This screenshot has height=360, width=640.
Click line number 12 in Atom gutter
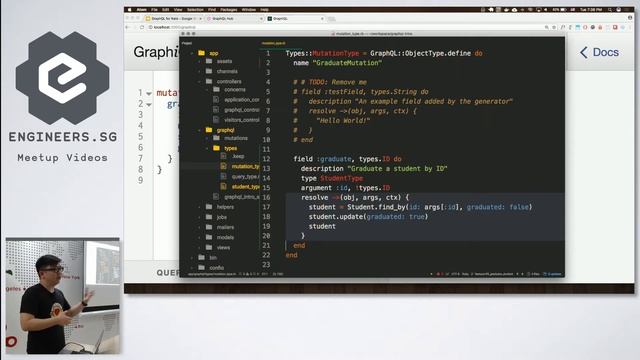pyautogui.click(x=266, y=159)
